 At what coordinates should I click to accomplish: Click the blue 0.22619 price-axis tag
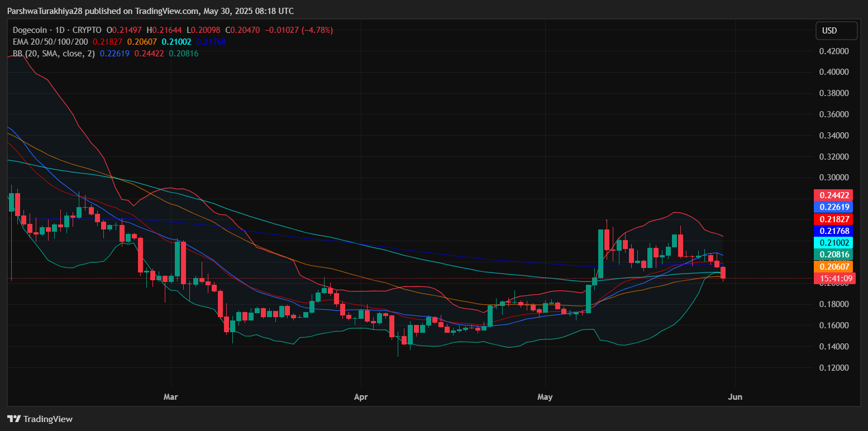click(834, 207)
